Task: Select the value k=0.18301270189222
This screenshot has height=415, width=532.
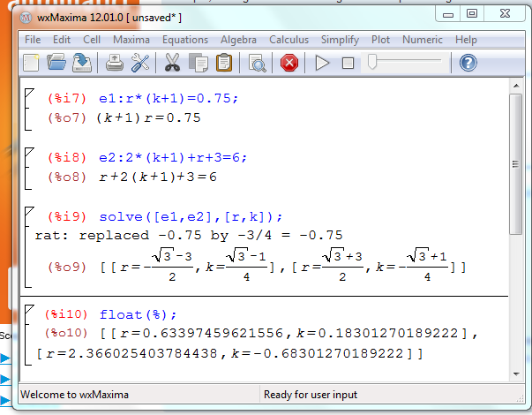Action: [378, 334]
